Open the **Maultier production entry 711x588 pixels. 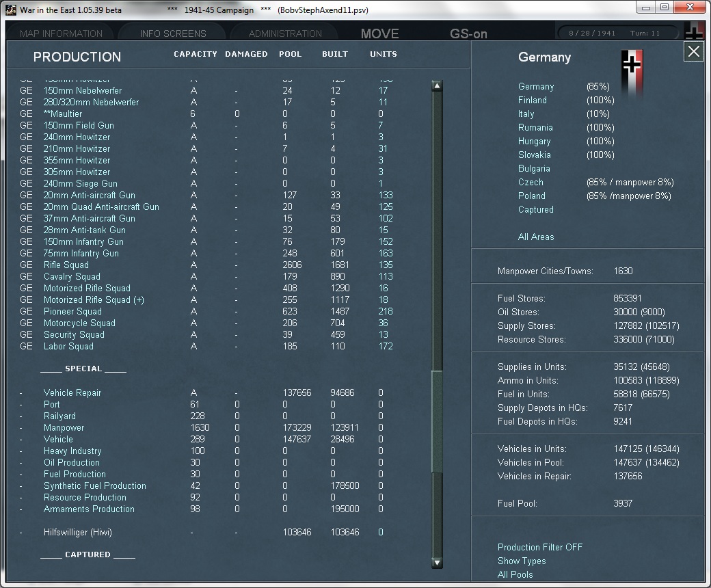click(x=63, y=113)
